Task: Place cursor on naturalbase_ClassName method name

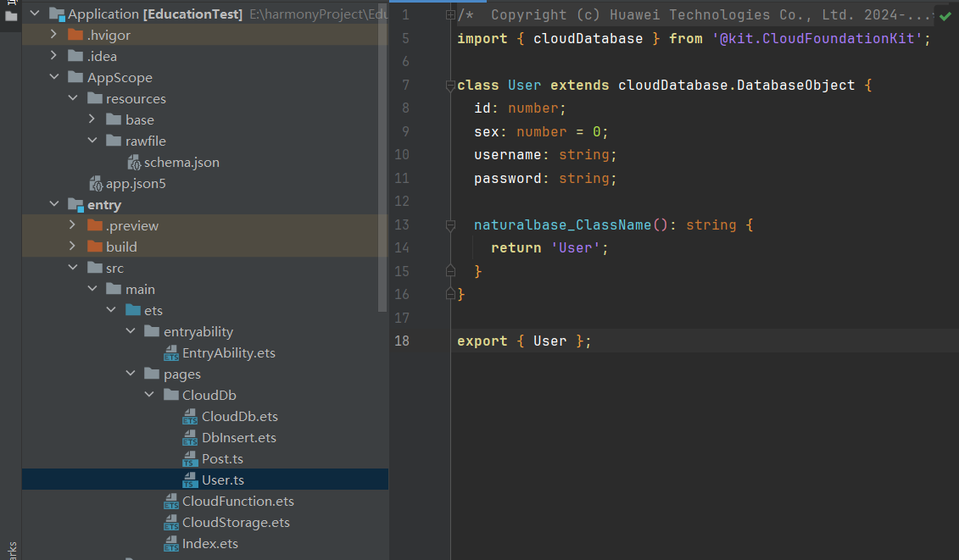Action: [x=563, y=225]
